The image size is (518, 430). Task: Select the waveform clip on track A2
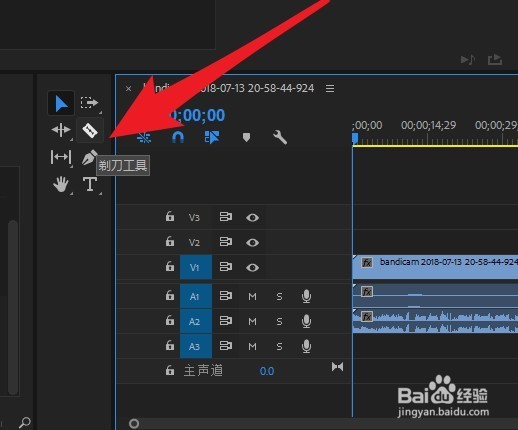435,321
